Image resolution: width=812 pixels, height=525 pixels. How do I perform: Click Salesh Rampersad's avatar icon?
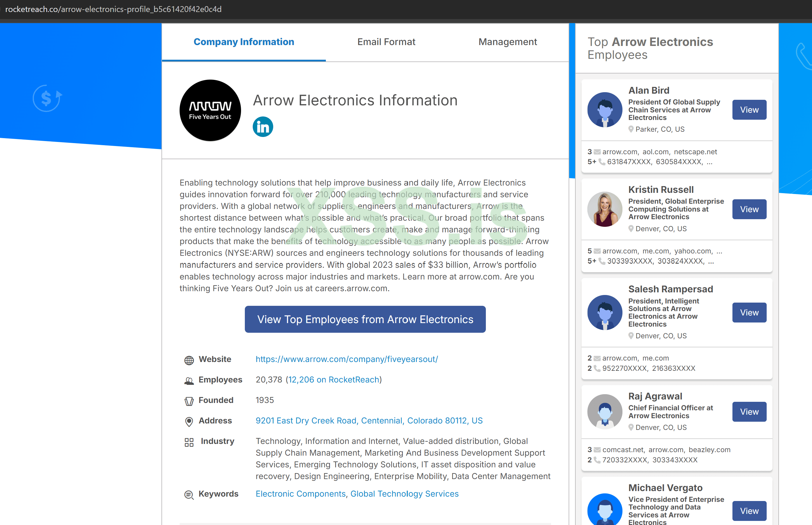tap(605, 312)
